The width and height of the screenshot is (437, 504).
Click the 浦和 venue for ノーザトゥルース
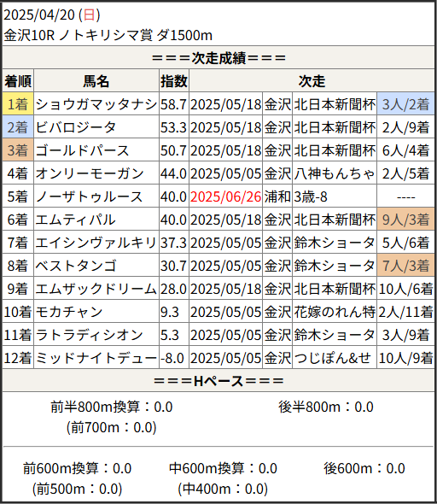(277, 196)
